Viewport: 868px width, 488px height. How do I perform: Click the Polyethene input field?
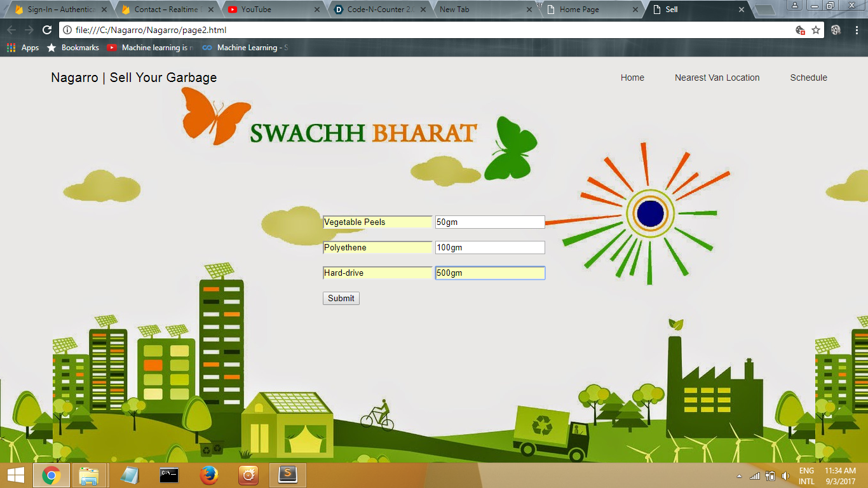377,247
